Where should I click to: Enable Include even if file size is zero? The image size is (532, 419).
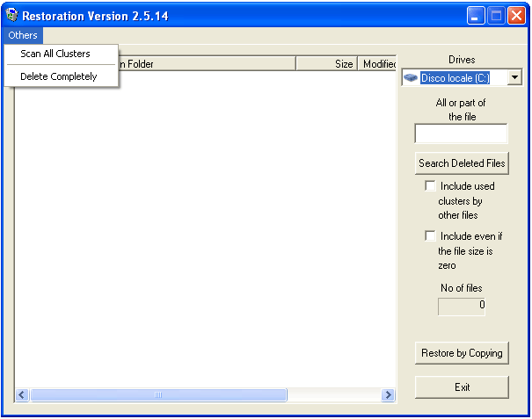[430, 235]
